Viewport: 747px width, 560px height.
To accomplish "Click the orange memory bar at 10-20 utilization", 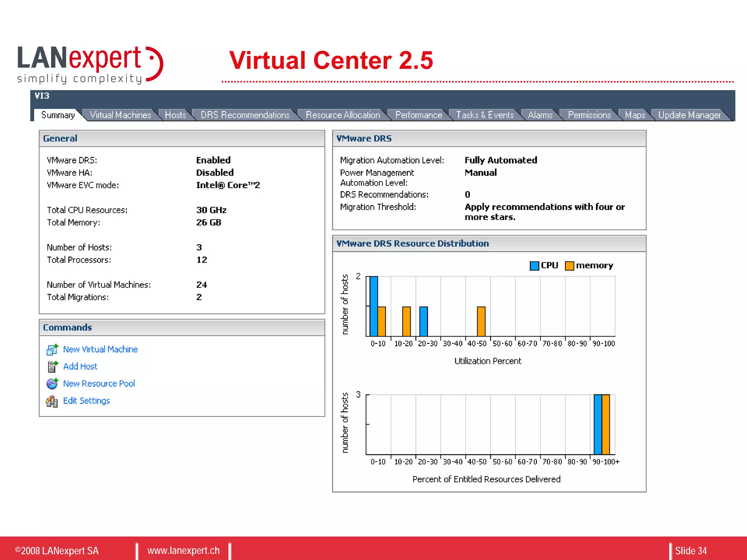I will (406, 322).
